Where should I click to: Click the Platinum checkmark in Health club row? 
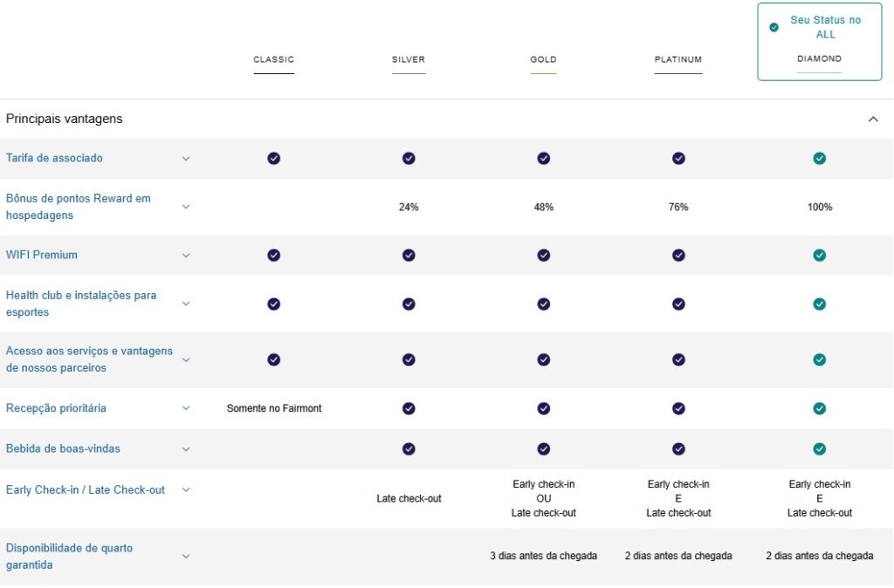[678, 304]
